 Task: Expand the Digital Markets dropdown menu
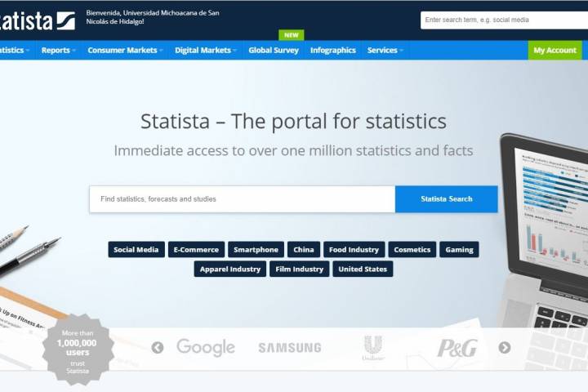tap(206, 51)
